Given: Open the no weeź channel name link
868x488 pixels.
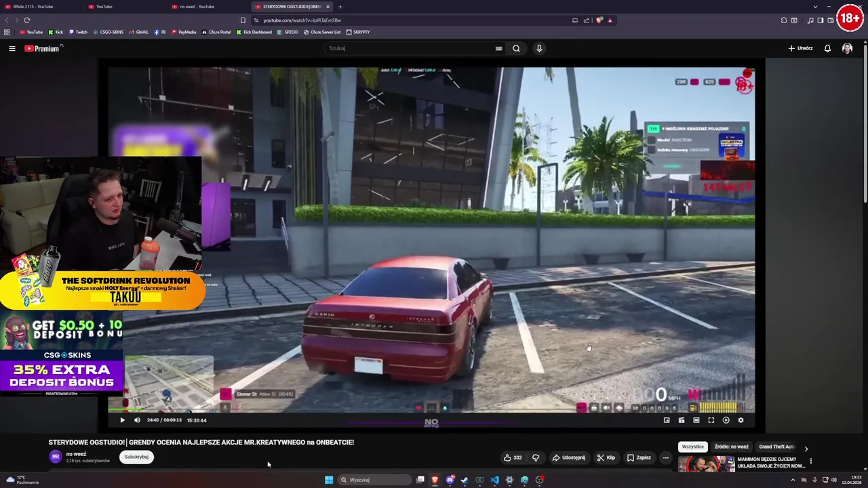Looking at the screenshot, I should coord(76,454).
